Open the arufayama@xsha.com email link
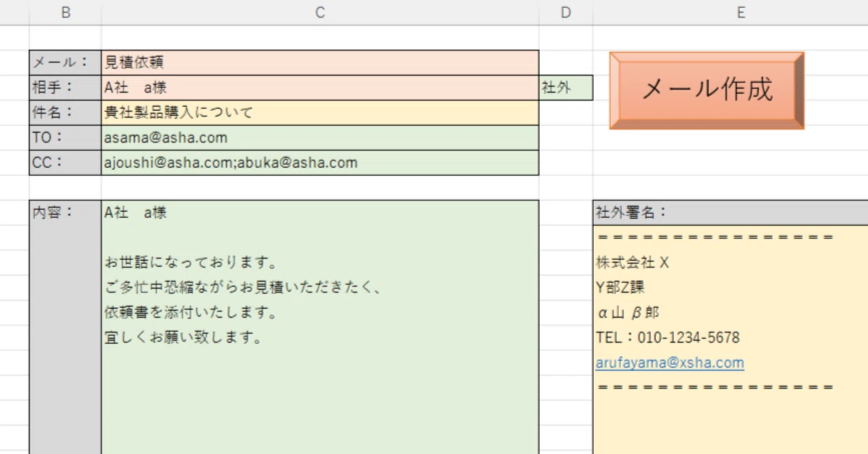This screenshot has height=454, width=868. click(670, 363)
